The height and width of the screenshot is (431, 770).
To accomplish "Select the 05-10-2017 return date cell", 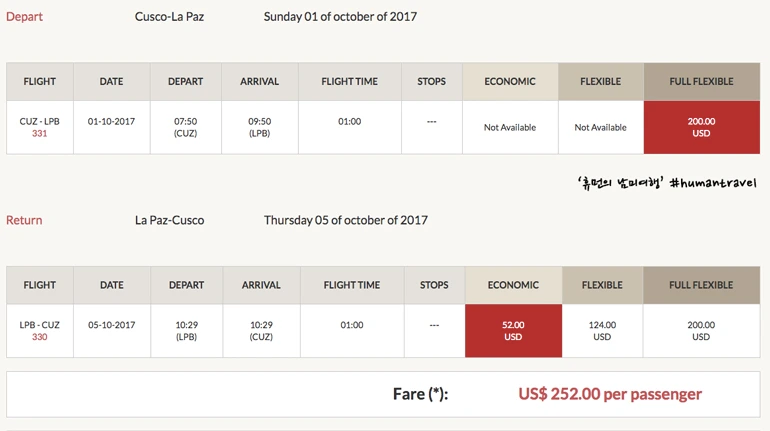I will pyautogui.click(x=111, y=325).
